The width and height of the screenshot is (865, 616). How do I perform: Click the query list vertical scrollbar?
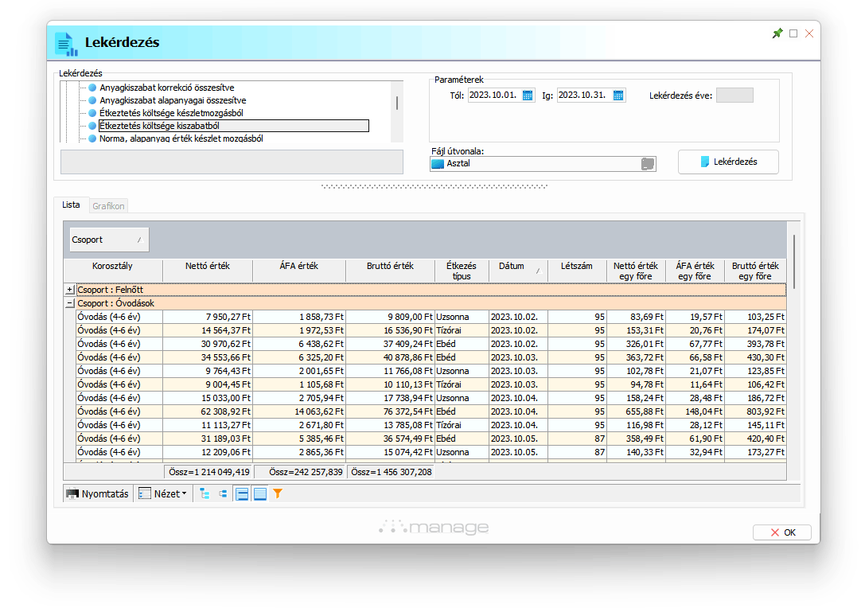[397, 103]
